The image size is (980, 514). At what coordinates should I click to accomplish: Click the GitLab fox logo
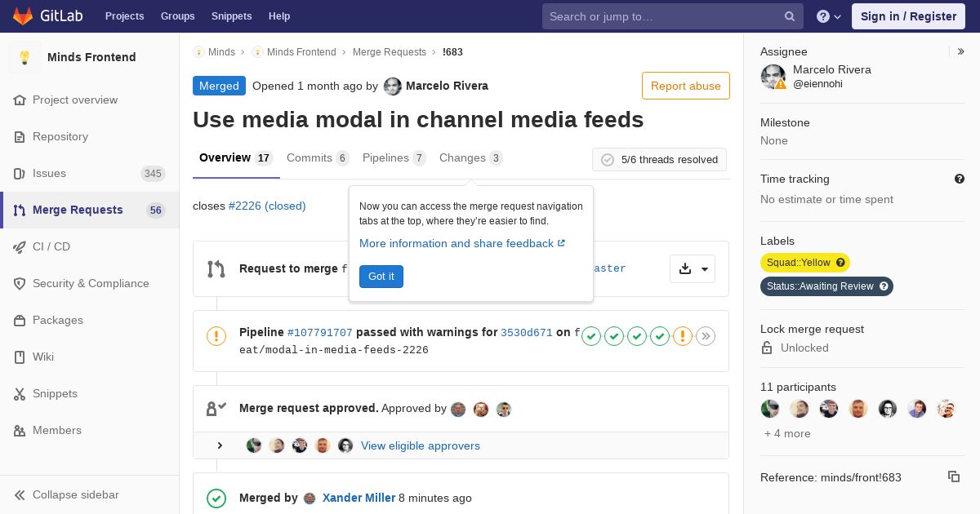[x=24, y=16]
